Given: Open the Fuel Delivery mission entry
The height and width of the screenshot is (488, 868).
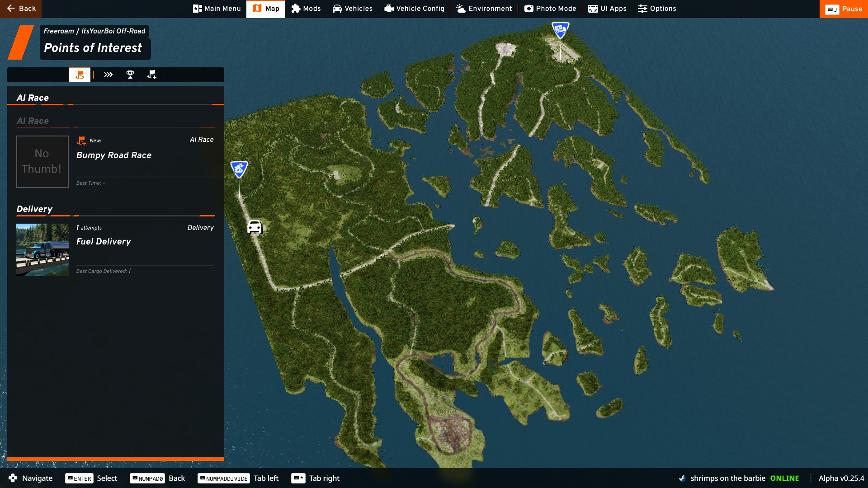Looking at the screenshot, I should tap(115, 250).
